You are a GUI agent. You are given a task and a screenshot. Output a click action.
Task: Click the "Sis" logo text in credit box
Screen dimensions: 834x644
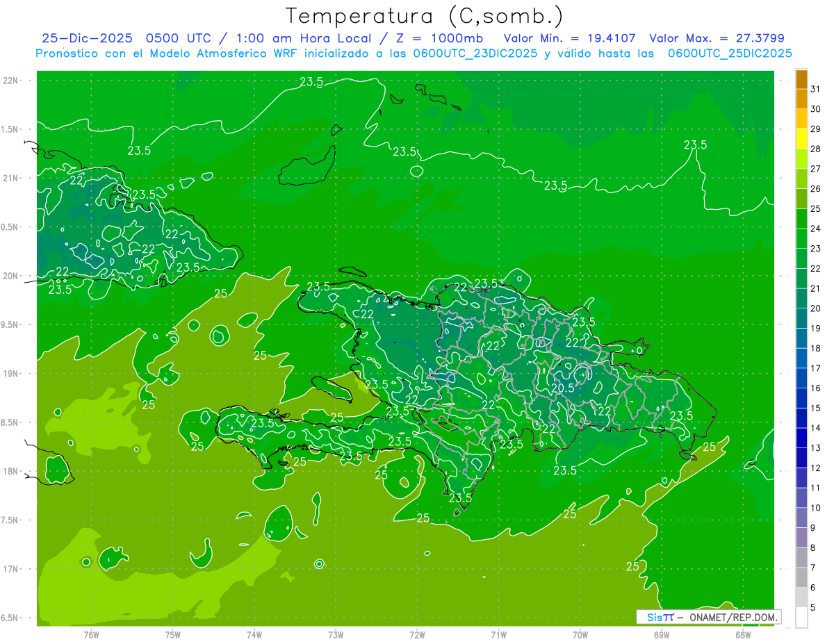[654, 617]
